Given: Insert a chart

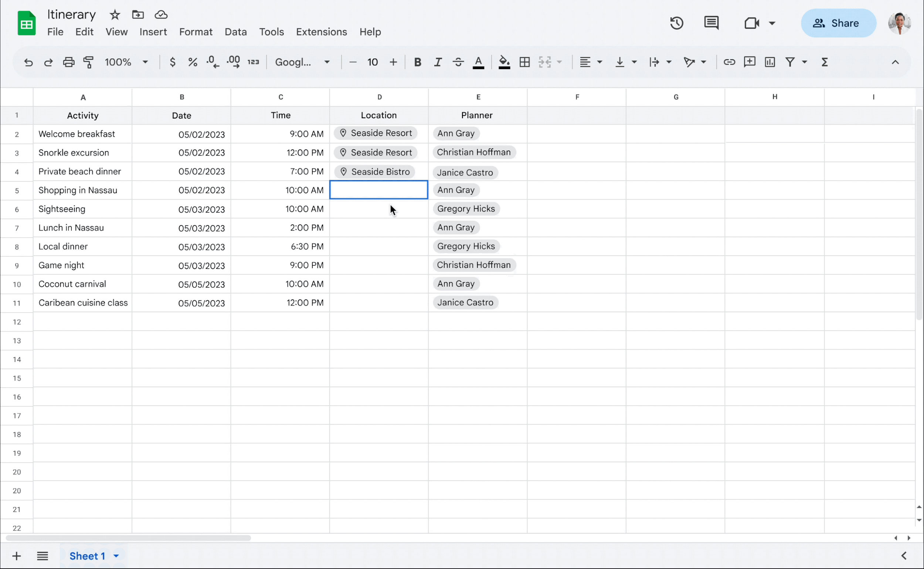Looking at the screenshot, I should coord(769,62).
